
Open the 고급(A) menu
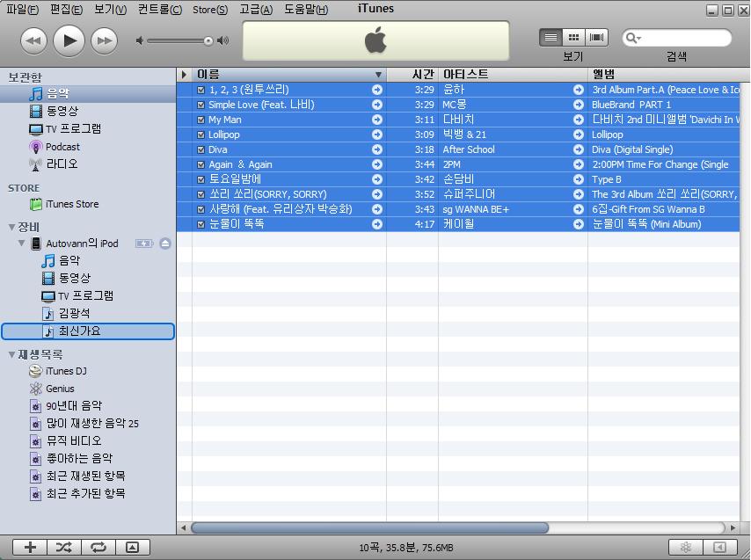[x=256, y=10]
